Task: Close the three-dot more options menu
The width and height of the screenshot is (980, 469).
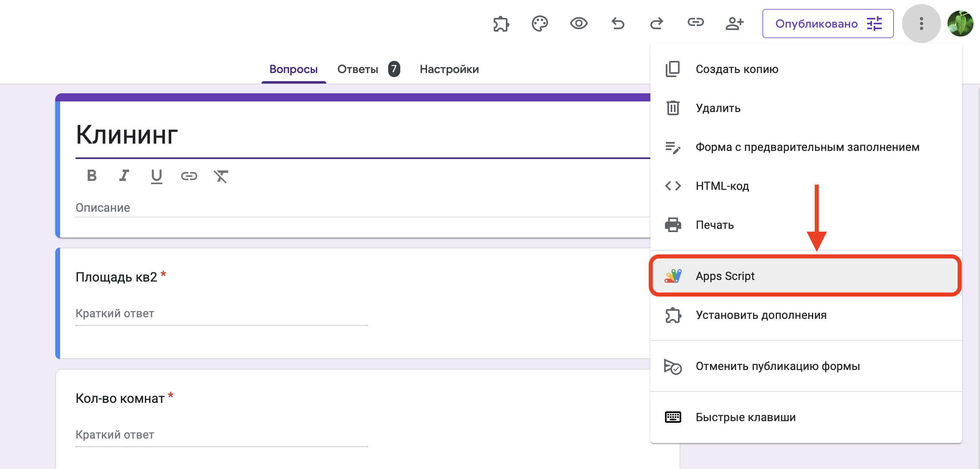Action: (921, 24)
